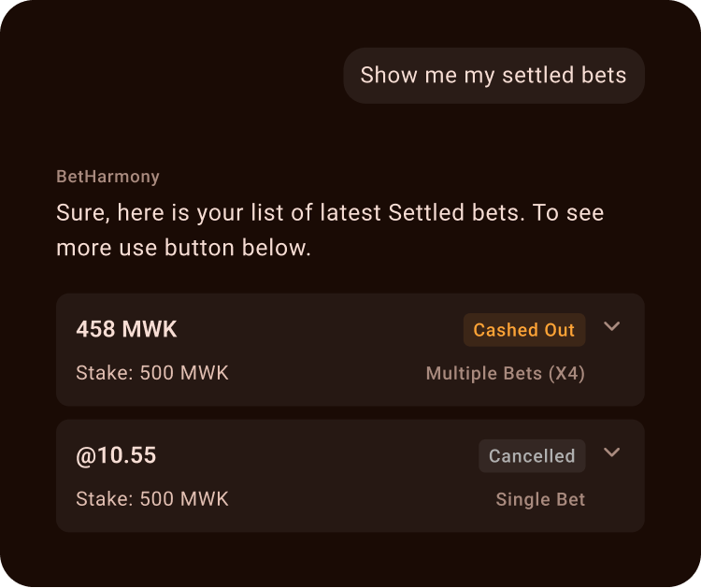The width and height of the screenshot is (701, 588).
Task: Click the Multiple Bets (X4) label
Action: (x=505, y=374)
